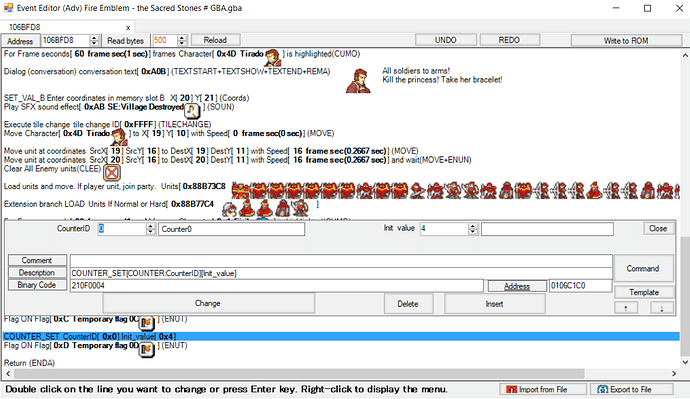Click the Clear All Enemy units red X icon
Image resolution: width=690 pixels, height=399 pixels.
112,172
